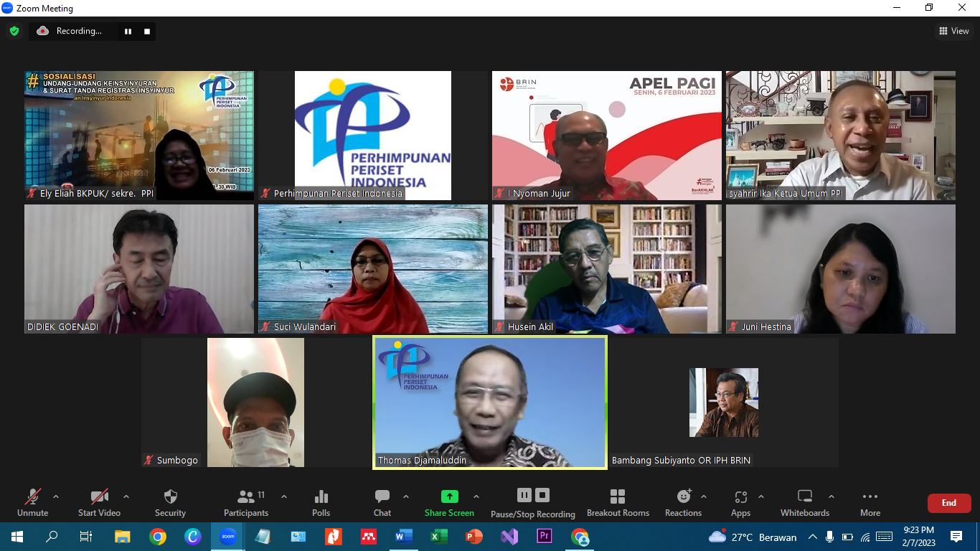Open Microsoft Excel from the taskbar

tap(439, 537)
